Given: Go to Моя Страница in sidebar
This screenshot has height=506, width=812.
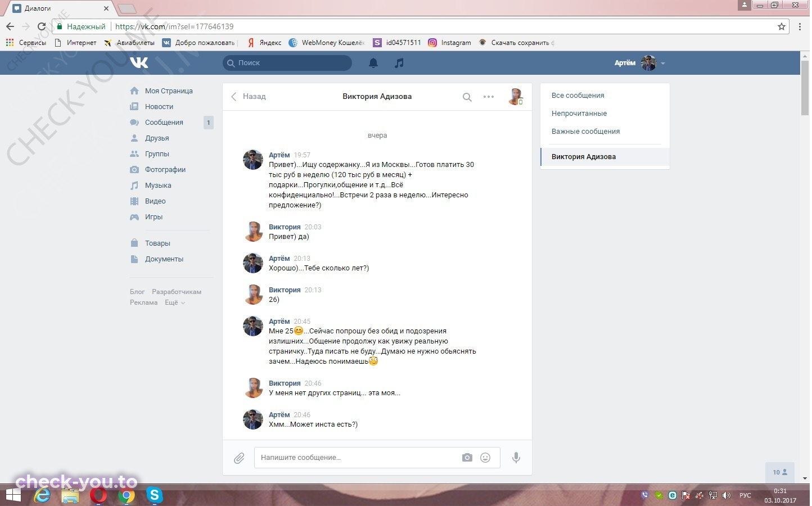Looking at the screenshot, I should [169, 91].
